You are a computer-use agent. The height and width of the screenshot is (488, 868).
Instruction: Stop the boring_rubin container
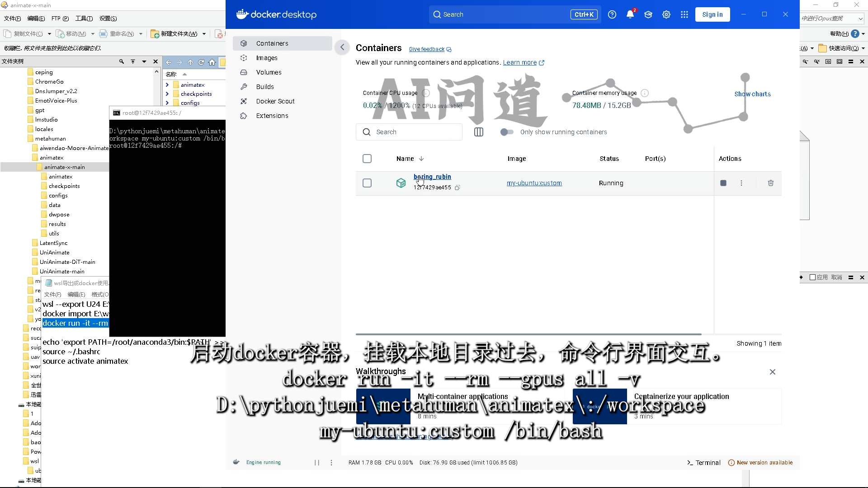[723, 183]
